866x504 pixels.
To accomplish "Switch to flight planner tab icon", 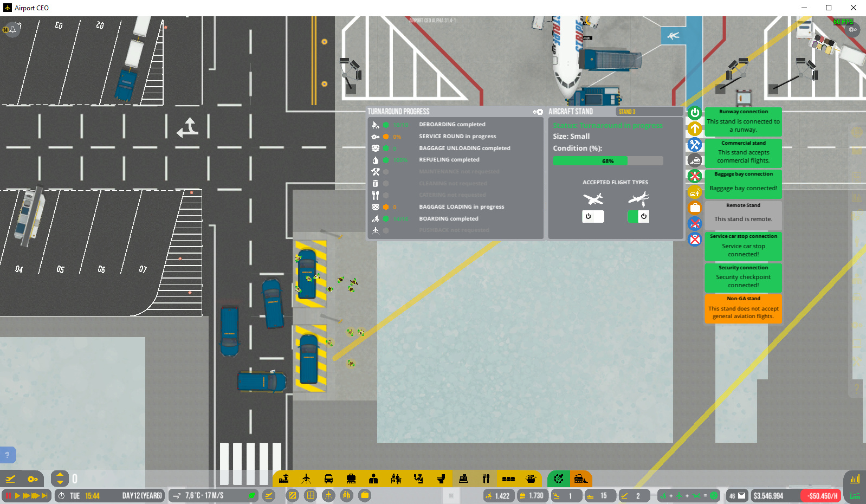I will point(10,479).
